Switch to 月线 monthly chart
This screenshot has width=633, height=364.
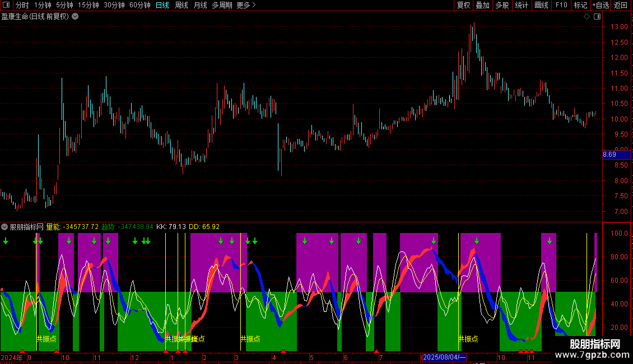tap(200, 5)
